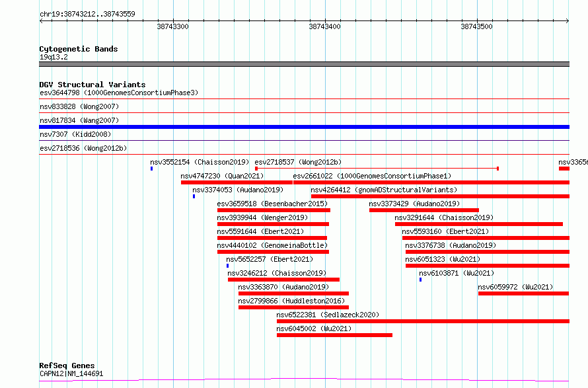Open nsv3291644 (Chaisson2019) label
The width and height of the screenshot is (588, 388).
(444, 217)
